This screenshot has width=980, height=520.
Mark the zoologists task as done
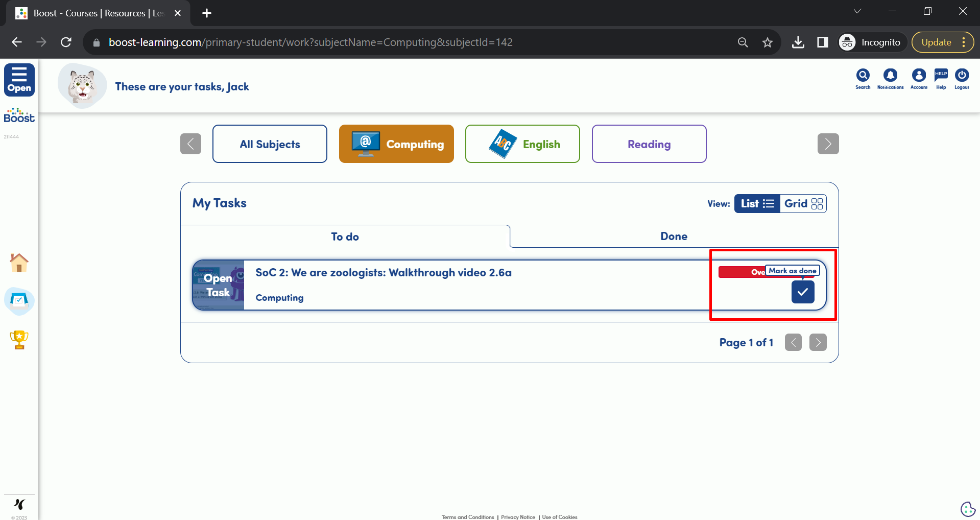click(803, 292)
